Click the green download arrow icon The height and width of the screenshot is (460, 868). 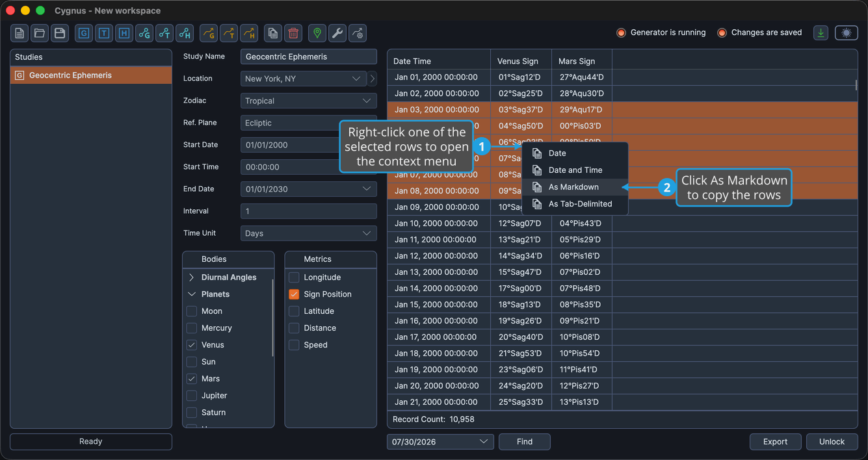pyautogui.click(x=821, y=33)
